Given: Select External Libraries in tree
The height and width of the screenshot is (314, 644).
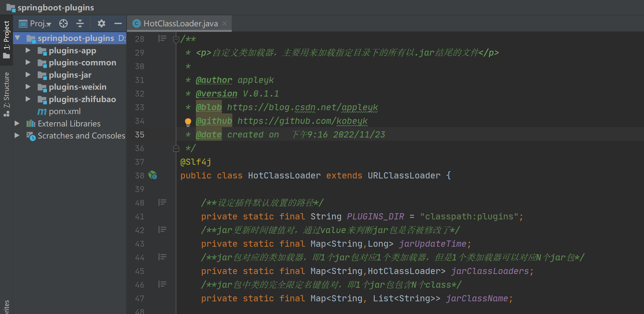Looking at the screenshot, I should pos(69,124).
